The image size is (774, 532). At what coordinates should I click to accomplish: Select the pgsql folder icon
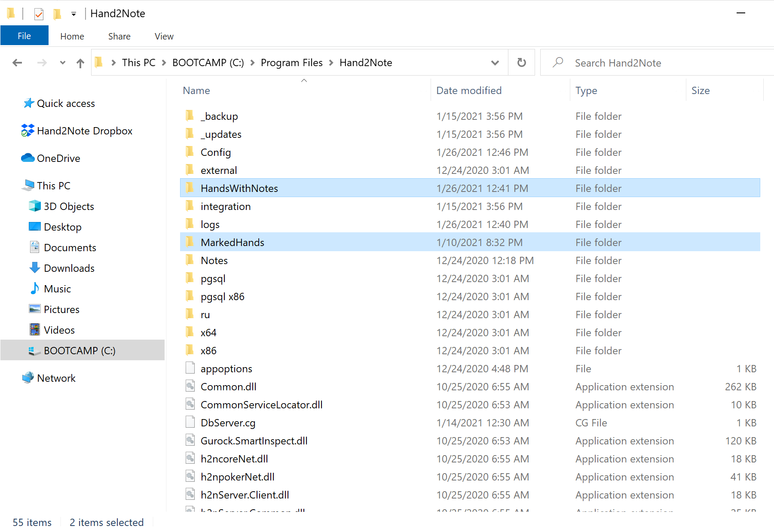190,278
